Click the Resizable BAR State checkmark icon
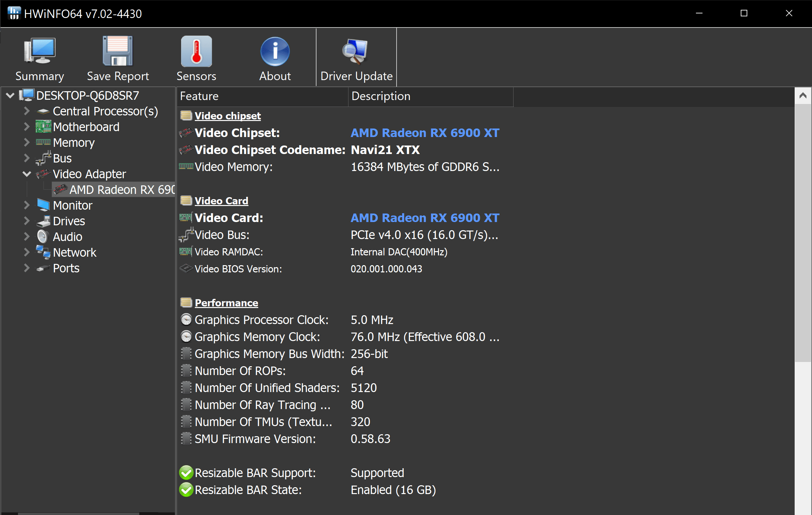The width and height of the screenshot is (812, 515). pyautogui.click(x=186, y=490)
